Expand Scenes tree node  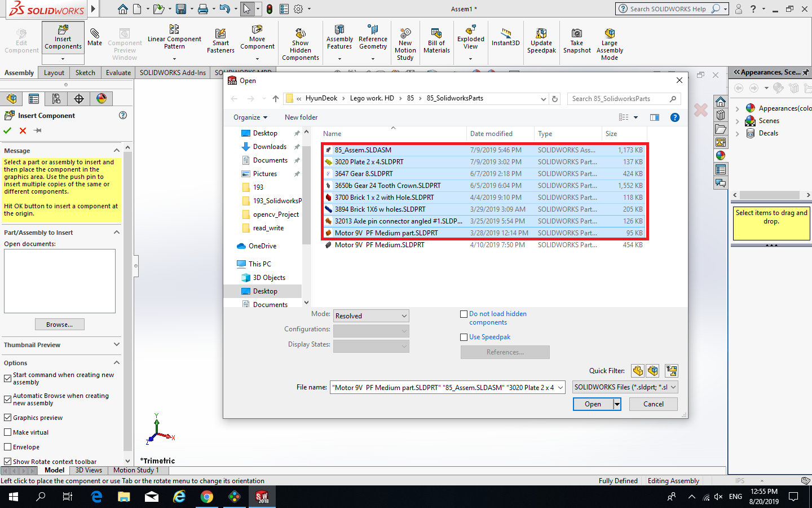(x=738, y=121)
